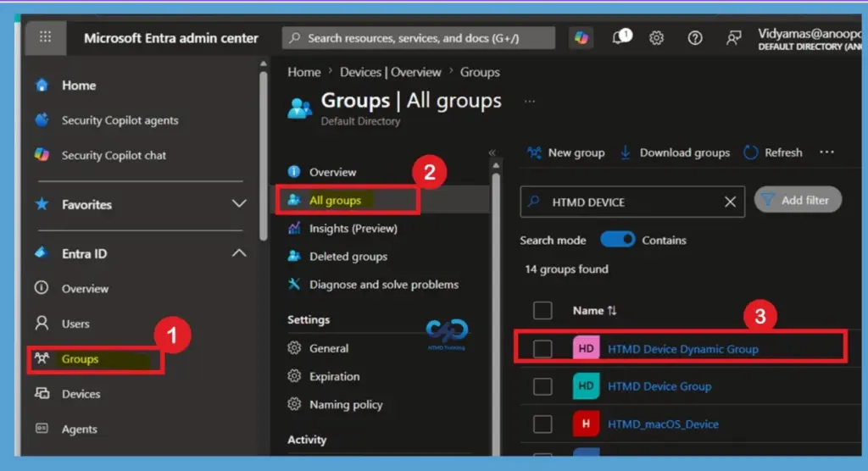The image size is (868, 471).
Task: Open the help question mark icon
Action: (695, 37)
